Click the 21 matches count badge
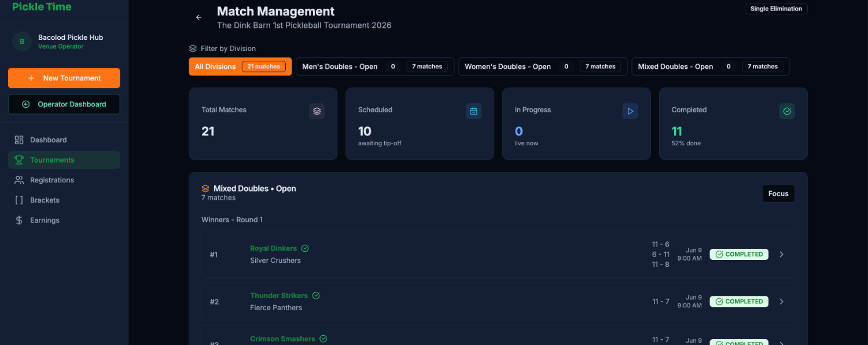The width and height of the screenshot is (868, 345). [x=264, y=67]
